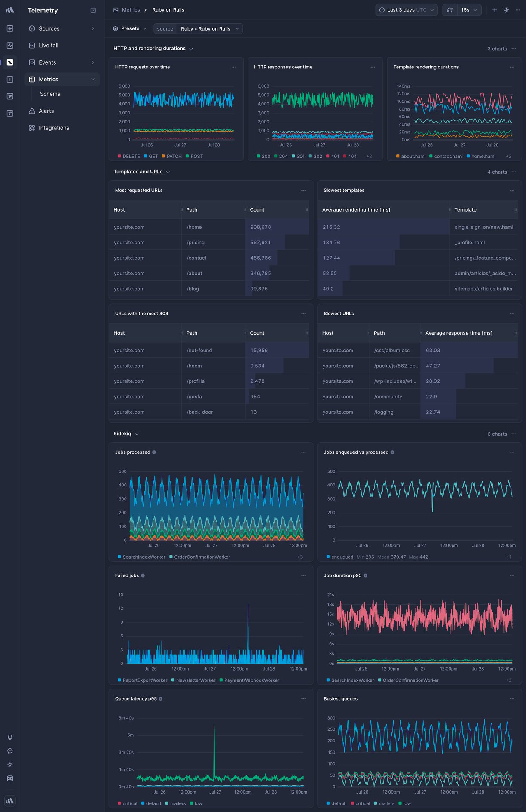The image size is (526, 812).
Task: Click the Live tail terminal icon
Action: (x=32, y=46)
